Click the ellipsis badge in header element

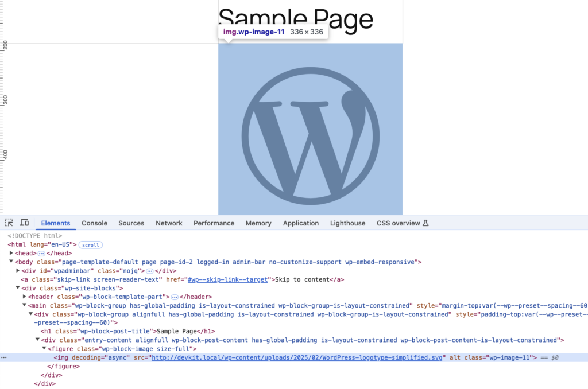point(175,297)
